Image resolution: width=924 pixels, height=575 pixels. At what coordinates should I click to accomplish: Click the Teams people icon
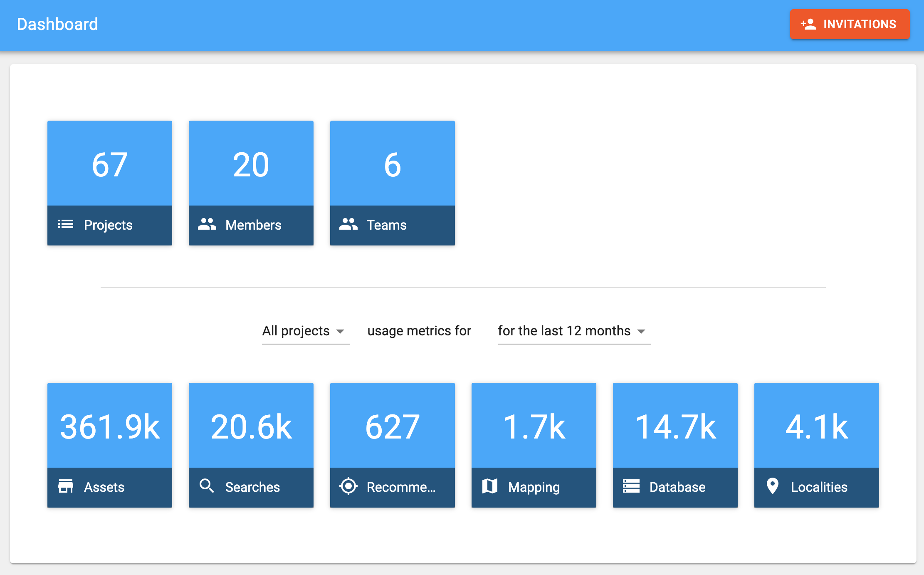tap(348, 224)
